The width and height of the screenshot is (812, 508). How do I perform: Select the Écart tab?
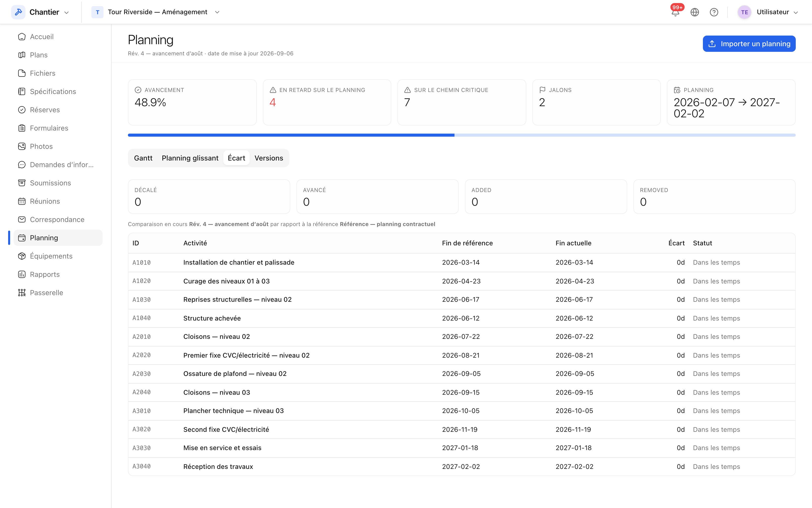coord(236,158)
